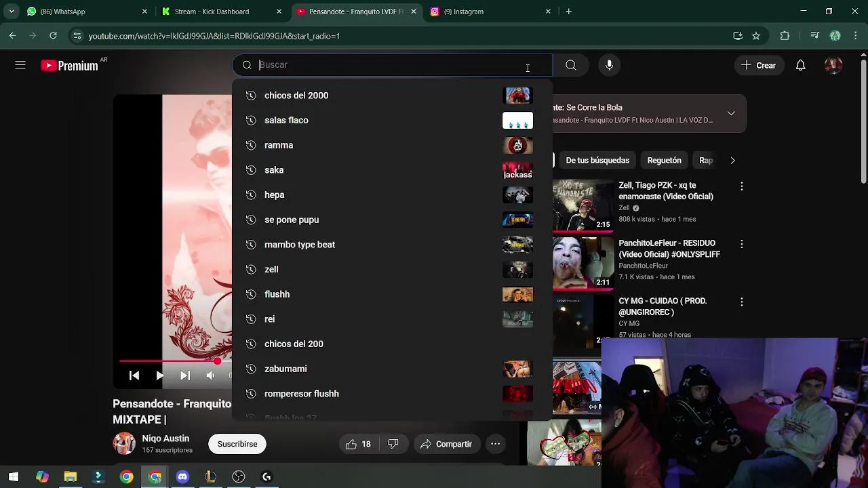Skip to next video in player

pos(185,375)
